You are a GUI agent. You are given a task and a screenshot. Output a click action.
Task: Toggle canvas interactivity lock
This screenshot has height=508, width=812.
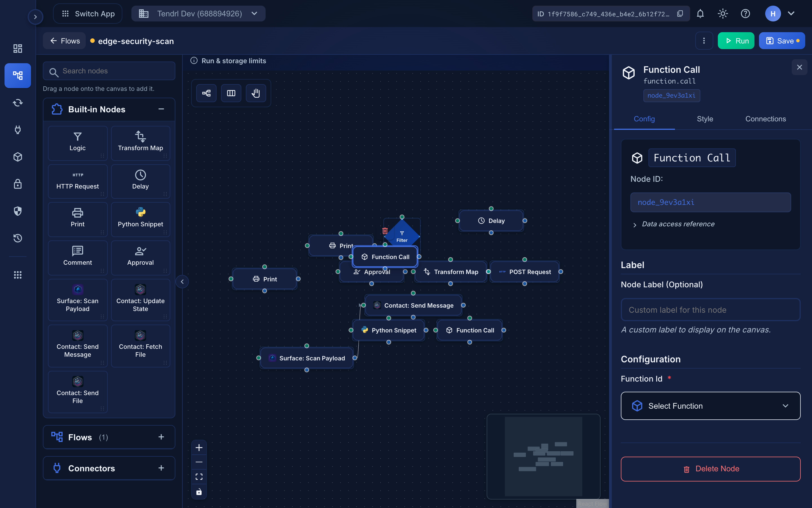pos(199,492)
